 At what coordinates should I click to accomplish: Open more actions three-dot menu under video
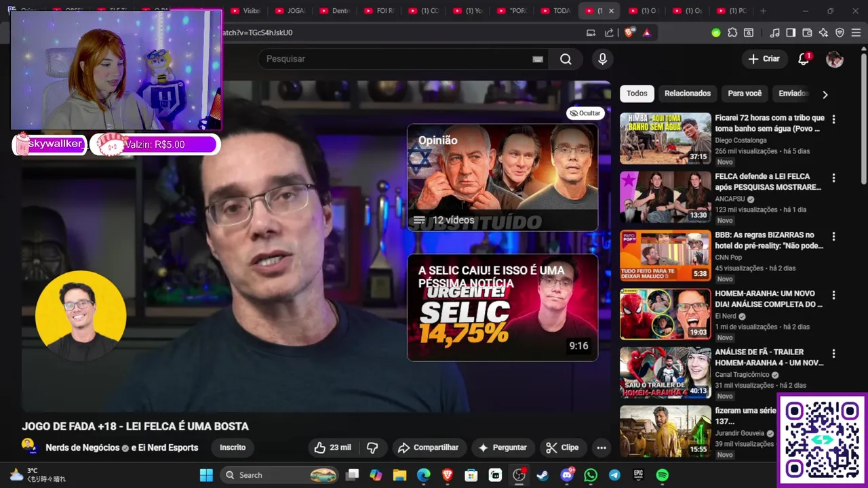click(601, 447)
